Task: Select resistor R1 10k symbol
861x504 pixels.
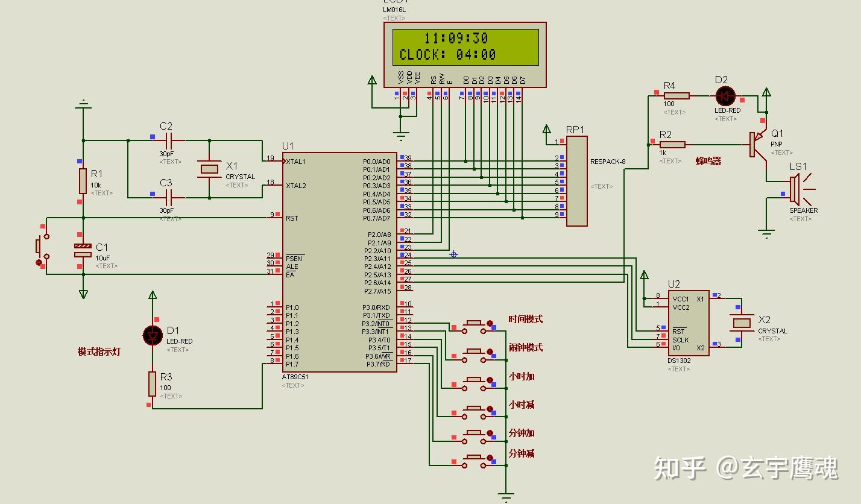Action: click(x=83, y=180)
